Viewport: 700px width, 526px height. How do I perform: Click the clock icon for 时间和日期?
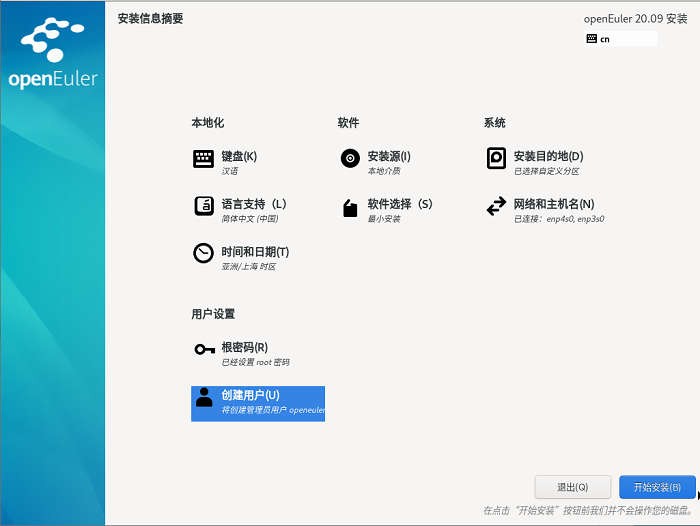coord(204,254)
